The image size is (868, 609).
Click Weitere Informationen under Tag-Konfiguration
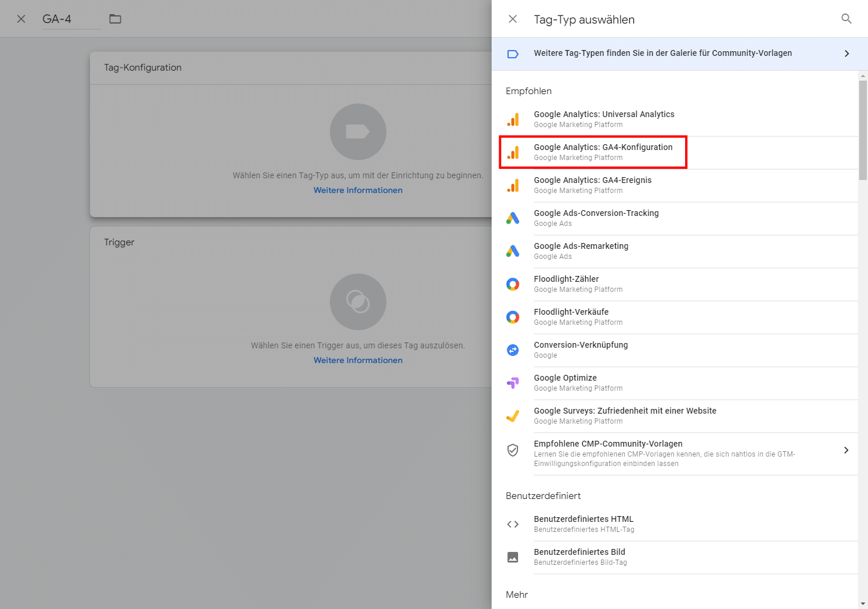358,190
